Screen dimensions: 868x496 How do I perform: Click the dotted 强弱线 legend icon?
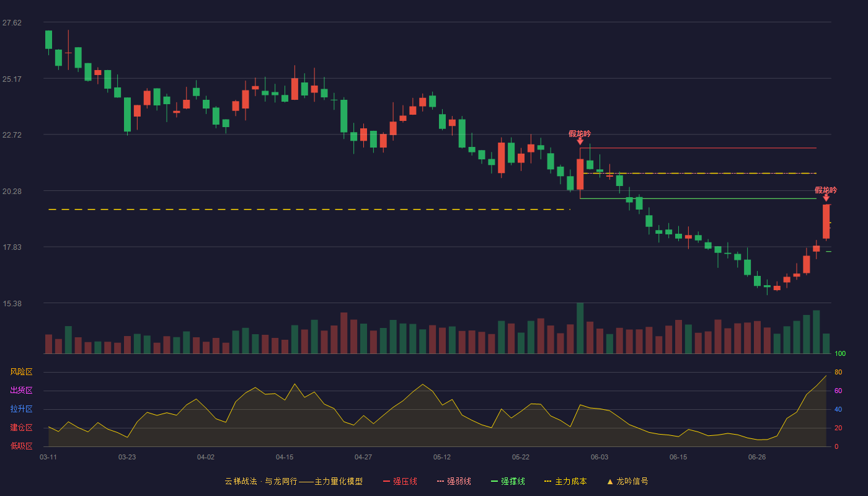[x=441, y=481]
